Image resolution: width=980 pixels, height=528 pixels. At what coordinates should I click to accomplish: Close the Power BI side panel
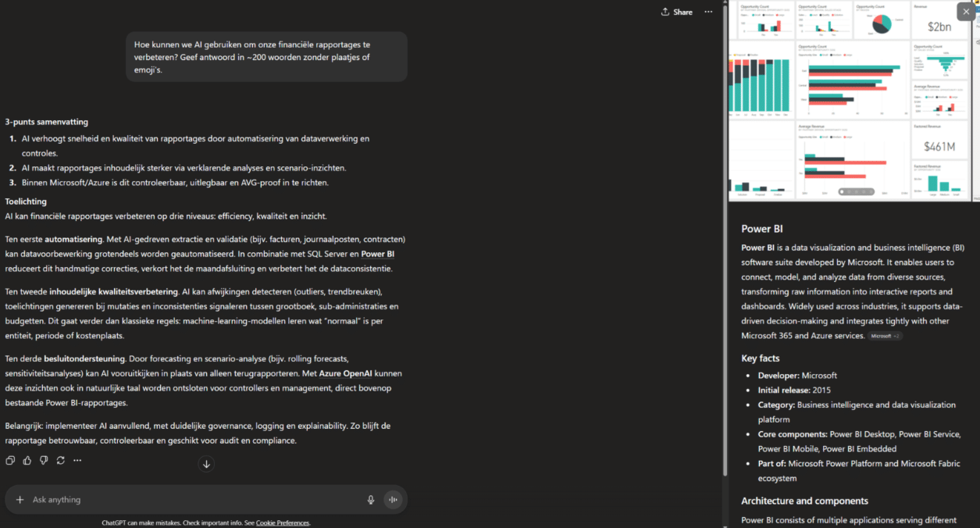[967, 12]
